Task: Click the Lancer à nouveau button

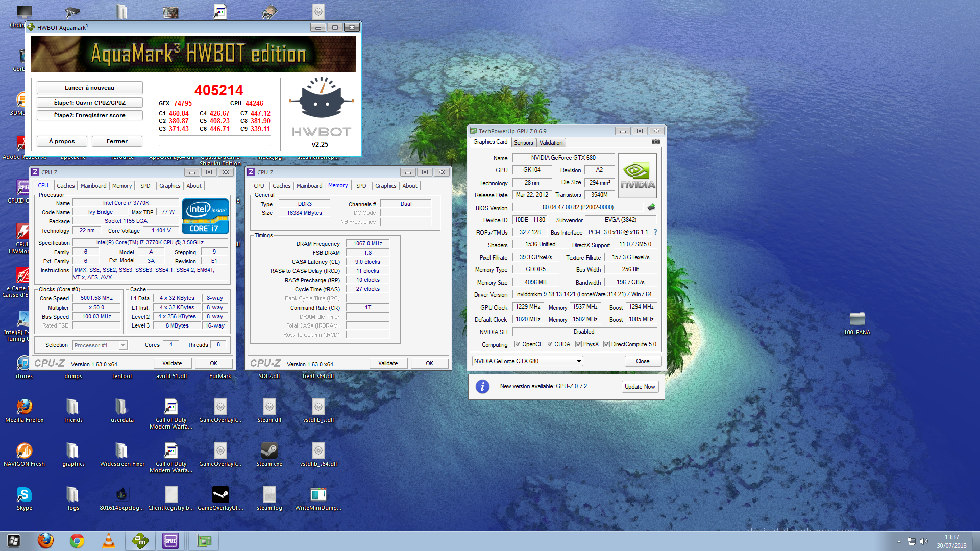Action: click(x=89, y=88)
